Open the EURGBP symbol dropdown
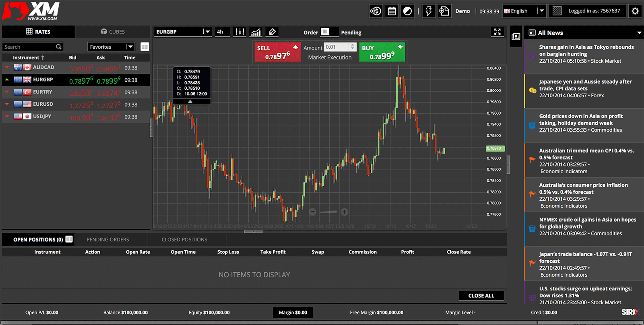Viewport: 644px width, 325px height. click(207, 32)
